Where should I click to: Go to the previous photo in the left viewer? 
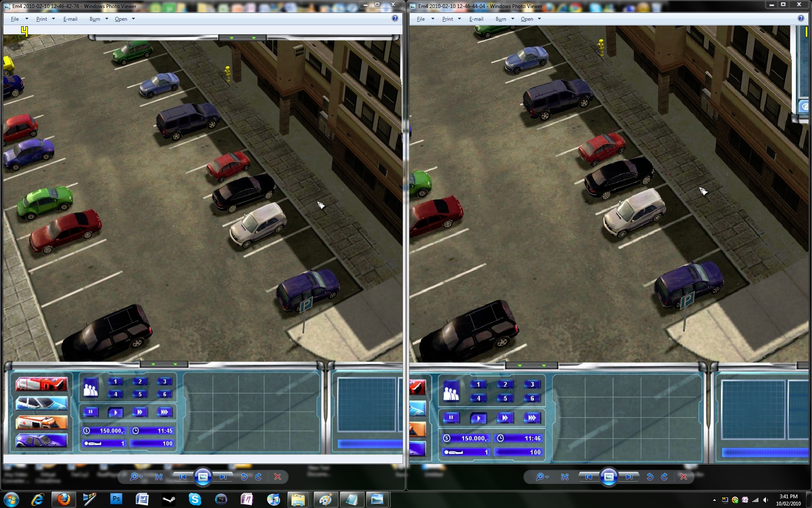[183, 477]
